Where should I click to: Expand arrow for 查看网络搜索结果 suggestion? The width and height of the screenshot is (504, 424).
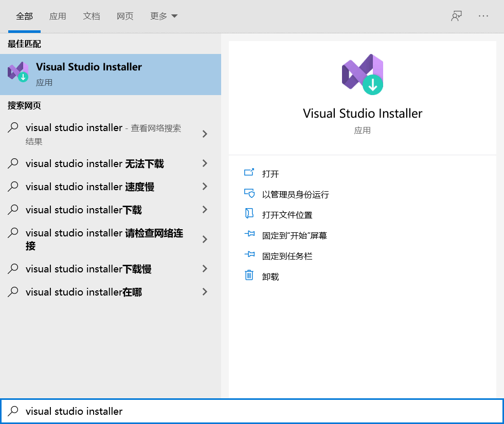(x=205, y=134)
